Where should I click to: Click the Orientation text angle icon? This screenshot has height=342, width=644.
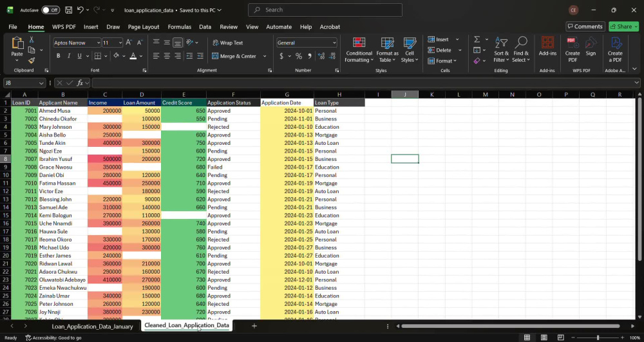coord(190,43)
